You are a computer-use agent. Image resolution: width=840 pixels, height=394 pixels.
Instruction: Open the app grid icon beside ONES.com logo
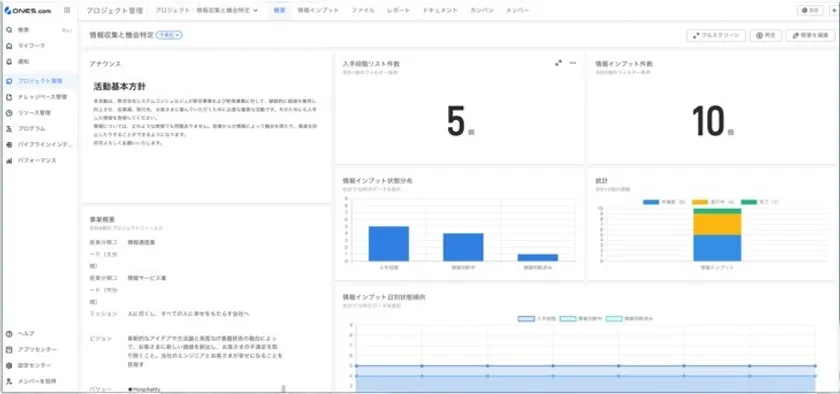click(x=66, y=10)
